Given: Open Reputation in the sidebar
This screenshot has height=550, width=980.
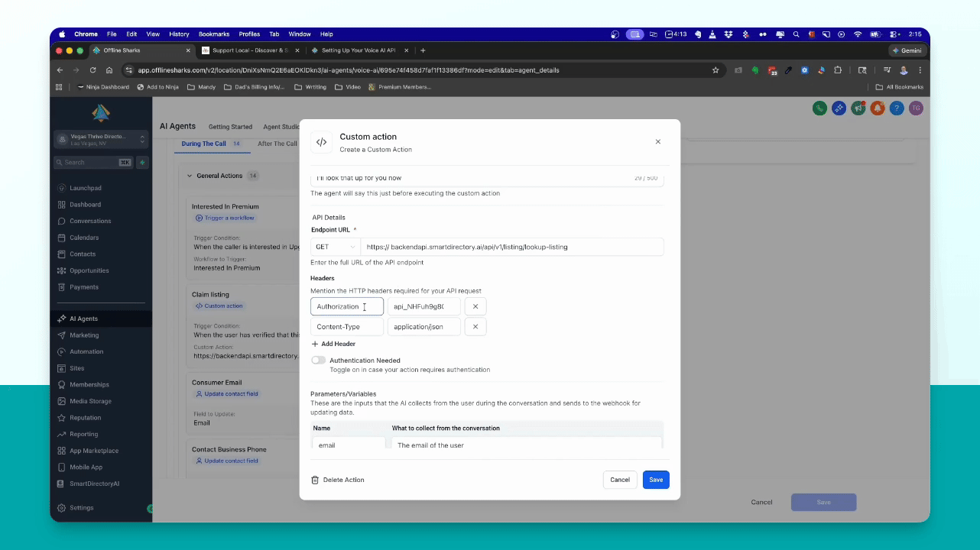Looking at the screenshot, I should [x=85, y=418].
